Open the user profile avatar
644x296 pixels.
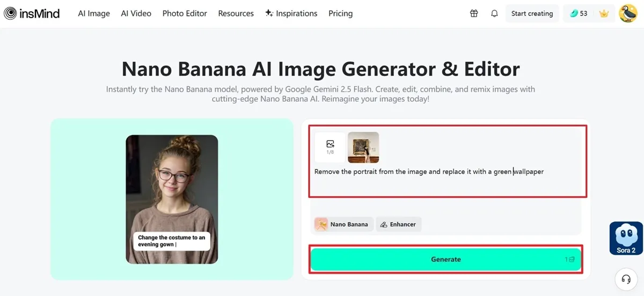[x=628, y=13]
